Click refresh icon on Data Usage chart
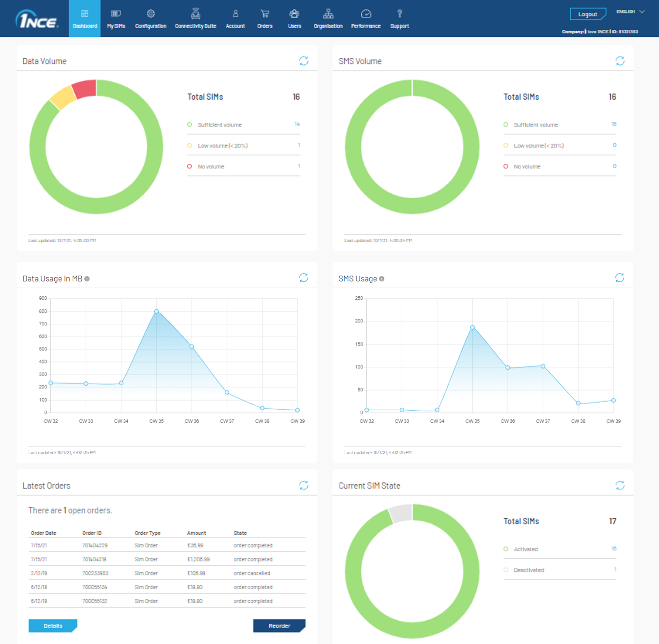 pos(303,278)
